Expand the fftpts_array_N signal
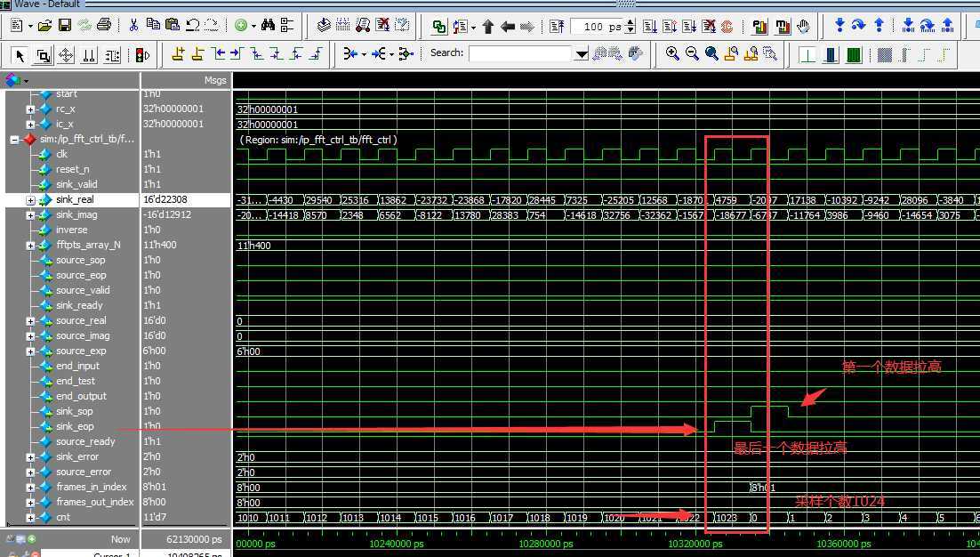980x557 pixels. click(30, 246)
